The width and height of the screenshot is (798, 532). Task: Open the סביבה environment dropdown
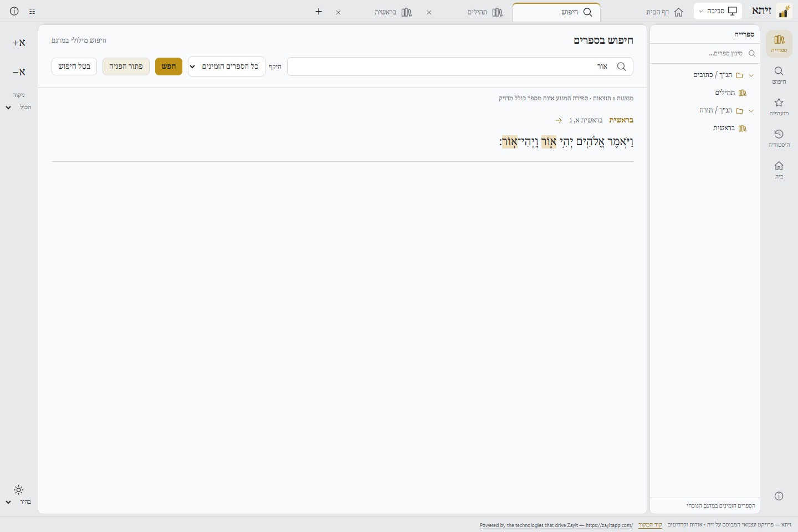tap(718, 11)
